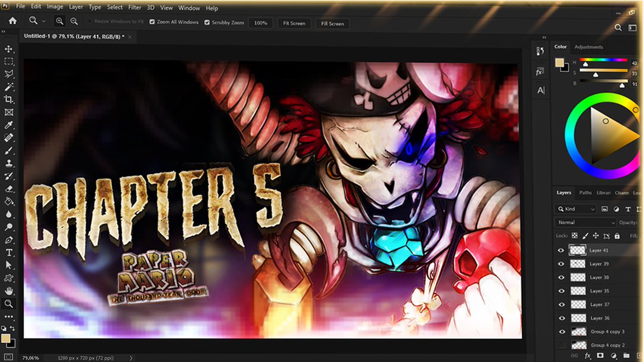
Task: Expand the toolbar double-arrow chevron
Action: [4, 32]
